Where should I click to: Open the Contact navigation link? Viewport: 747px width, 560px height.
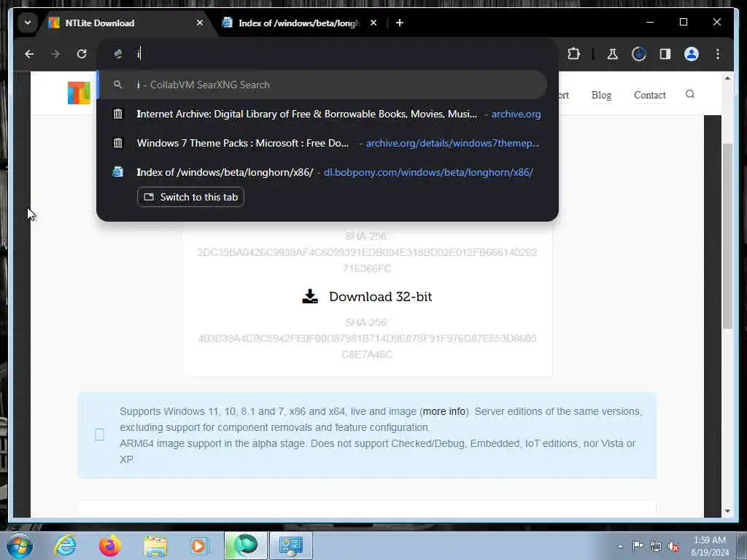pos(650,95)
